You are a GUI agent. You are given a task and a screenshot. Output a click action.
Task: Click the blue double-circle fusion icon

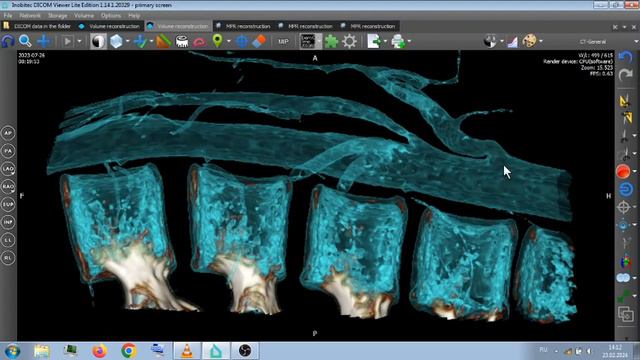(x=623, y=278)
